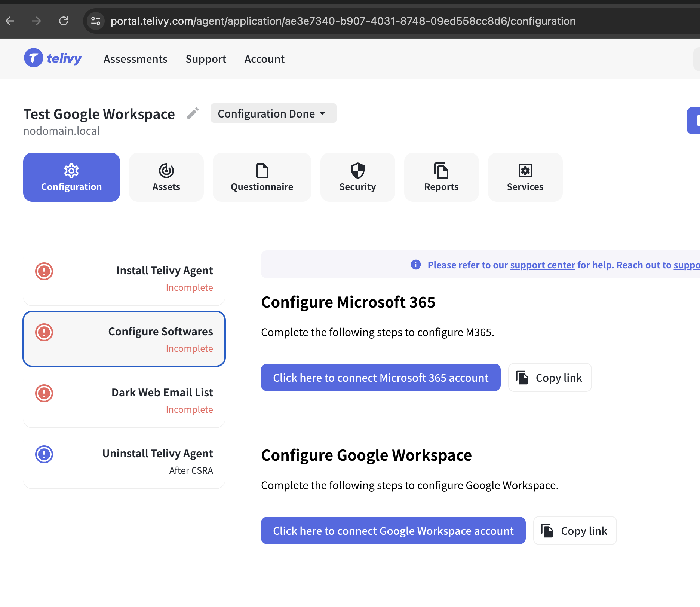The width and height of the screenshot is (700, 607).
Task: Click the After CSRA label
Action: [191, 470]
